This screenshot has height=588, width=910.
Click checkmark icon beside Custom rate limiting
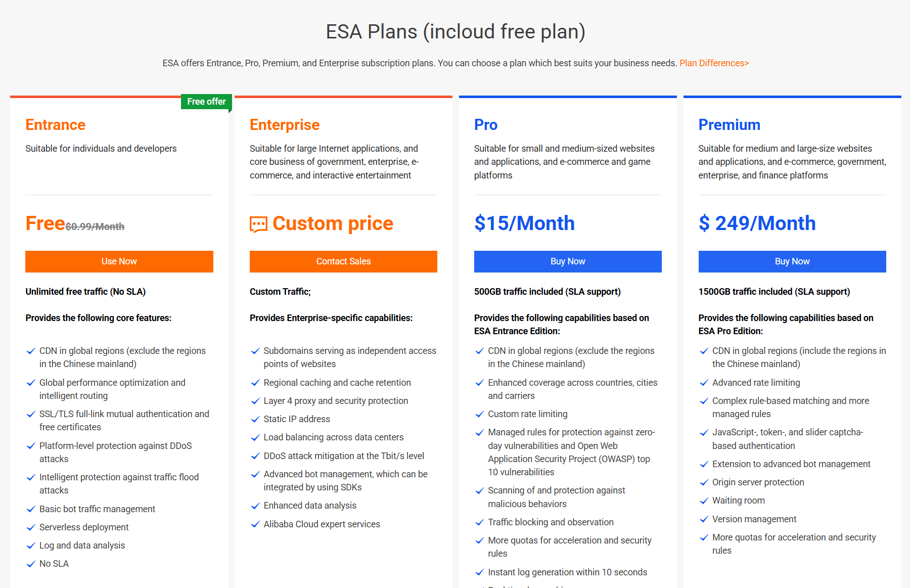479,414
